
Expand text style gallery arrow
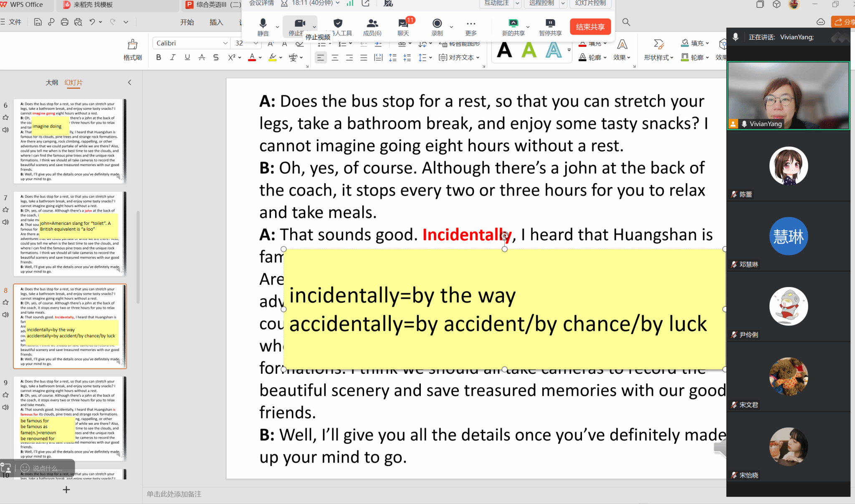569,50
